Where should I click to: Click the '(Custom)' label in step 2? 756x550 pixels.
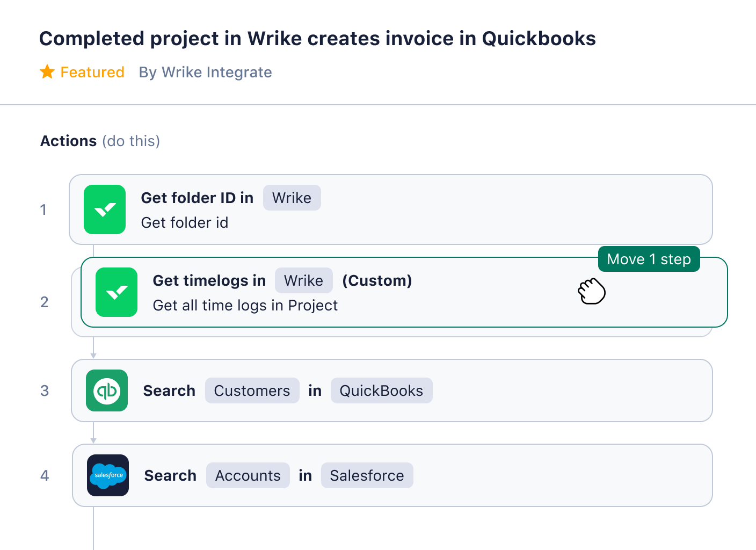point(377,280)
